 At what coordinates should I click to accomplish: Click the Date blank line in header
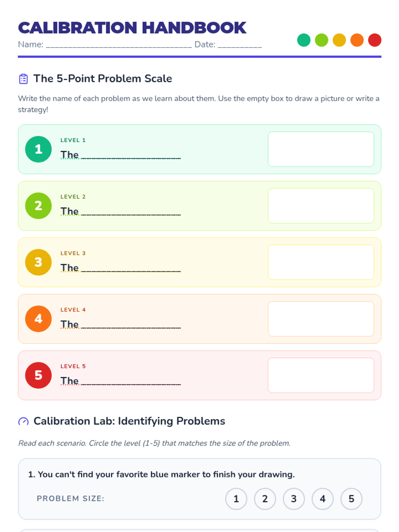[240, 45]
